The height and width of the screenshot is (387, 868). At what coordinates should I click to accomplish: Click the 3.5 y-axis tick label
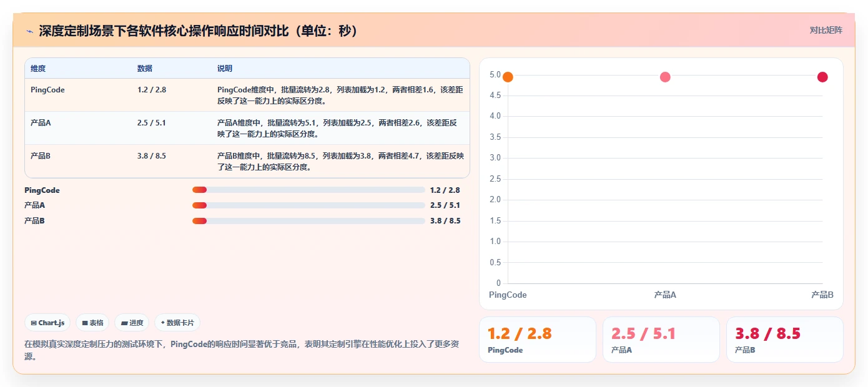[x=495, y=137]
